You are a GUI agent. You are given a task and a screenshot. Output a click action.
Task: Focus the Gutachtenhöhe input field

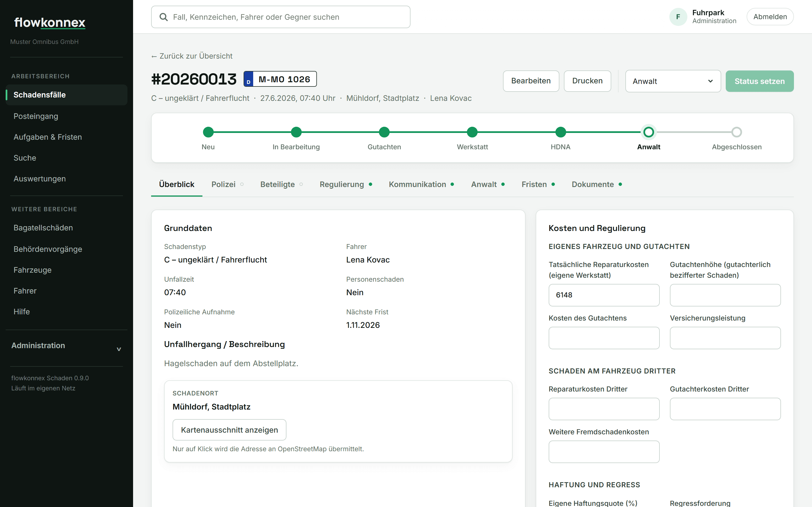pyautogui.click(x=725, y=295)
